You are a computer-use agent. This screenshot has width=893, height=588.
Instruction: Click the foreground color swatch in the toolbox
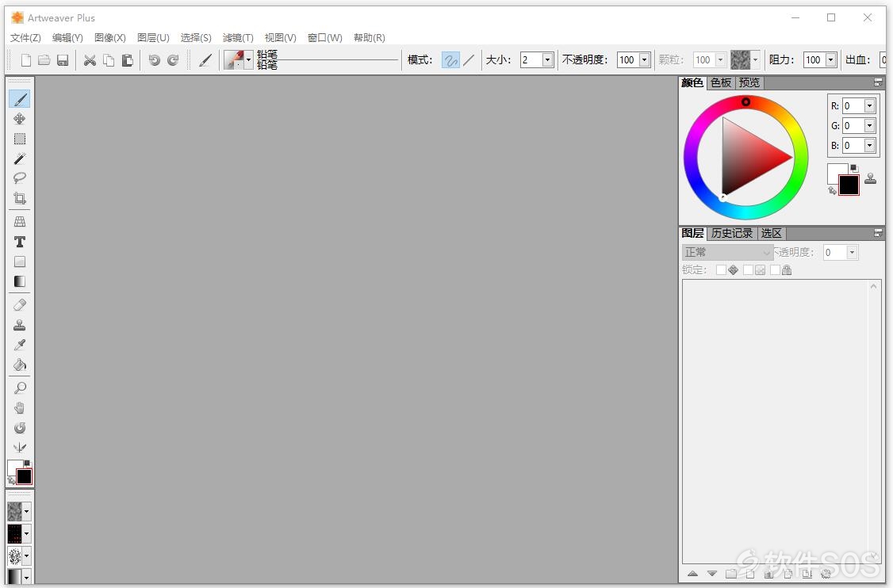click(x=25, y=476)
